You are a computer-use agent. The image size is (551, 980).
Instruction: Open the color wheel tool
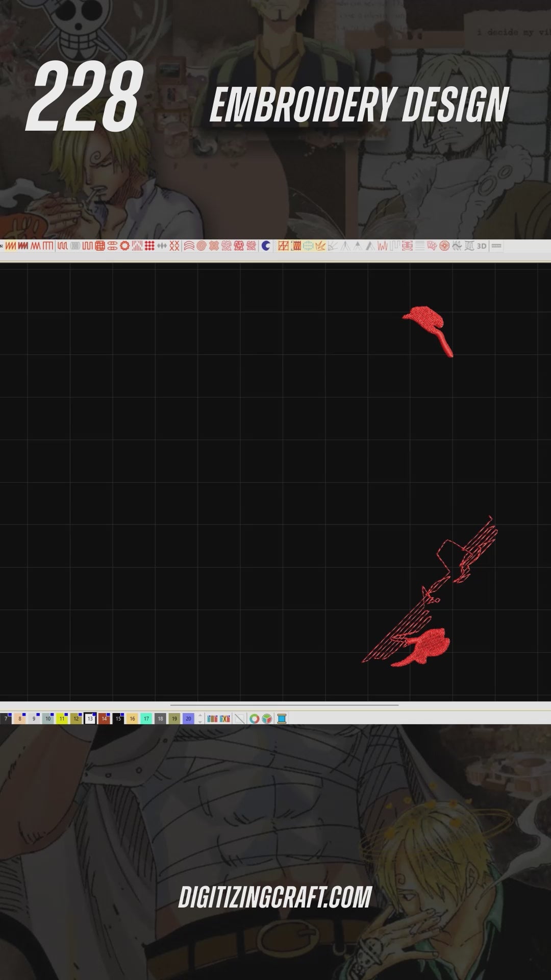pyautogui.click(x=254, y=719)
